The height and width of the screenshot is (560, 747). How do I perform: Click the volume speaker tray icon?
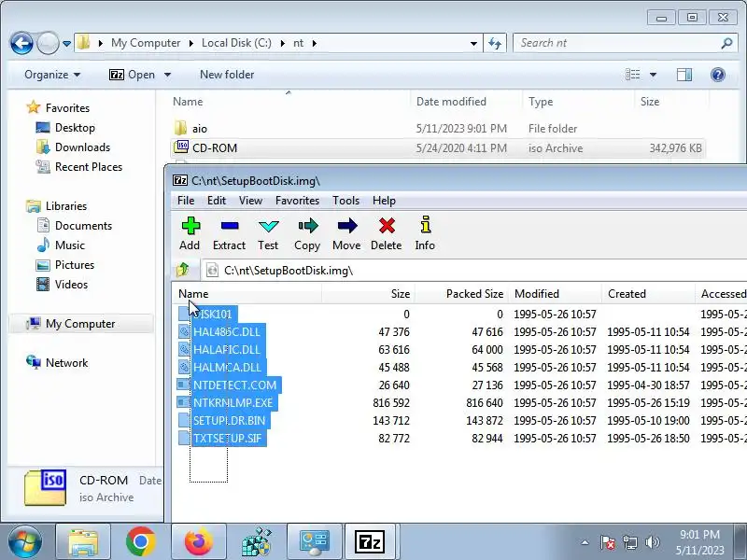coord(652,542)
